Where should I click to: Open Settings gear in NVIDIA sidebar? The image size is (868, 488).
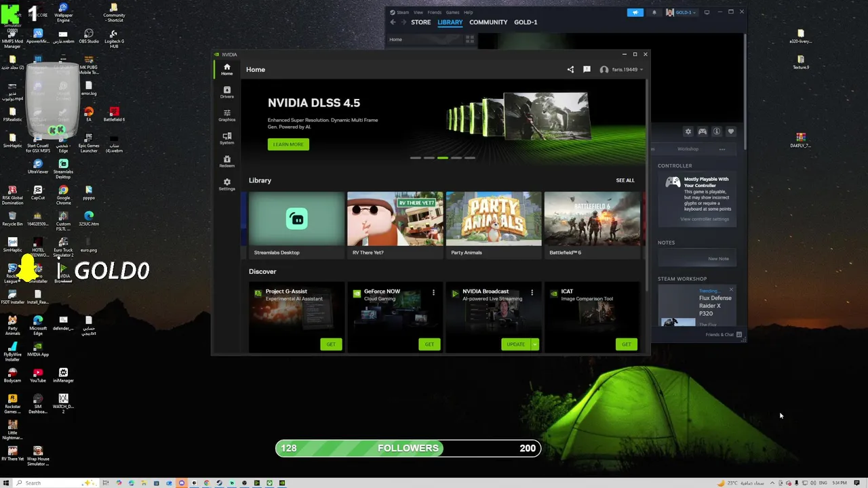point(226,184)
